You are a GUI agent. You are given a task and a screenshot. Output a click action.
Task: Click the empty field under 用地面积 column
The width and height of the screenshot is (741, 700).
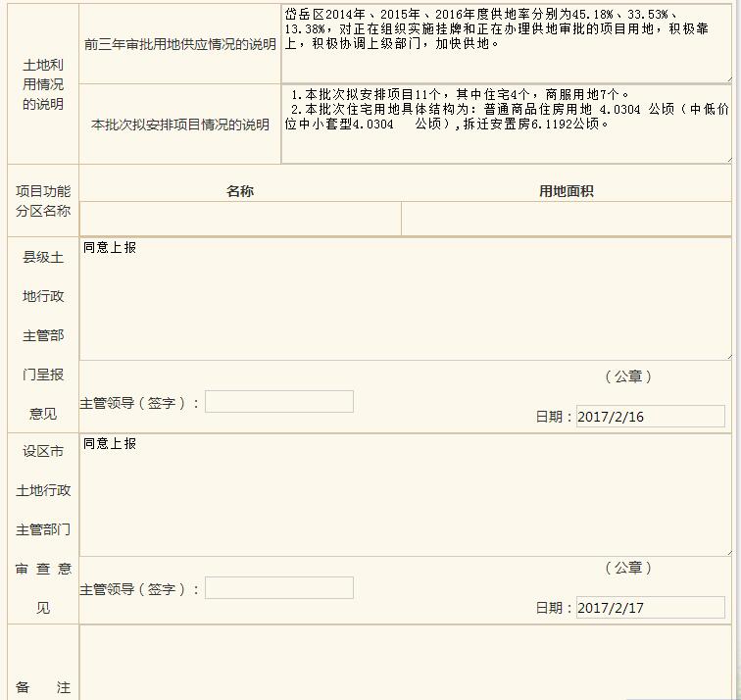566,219
